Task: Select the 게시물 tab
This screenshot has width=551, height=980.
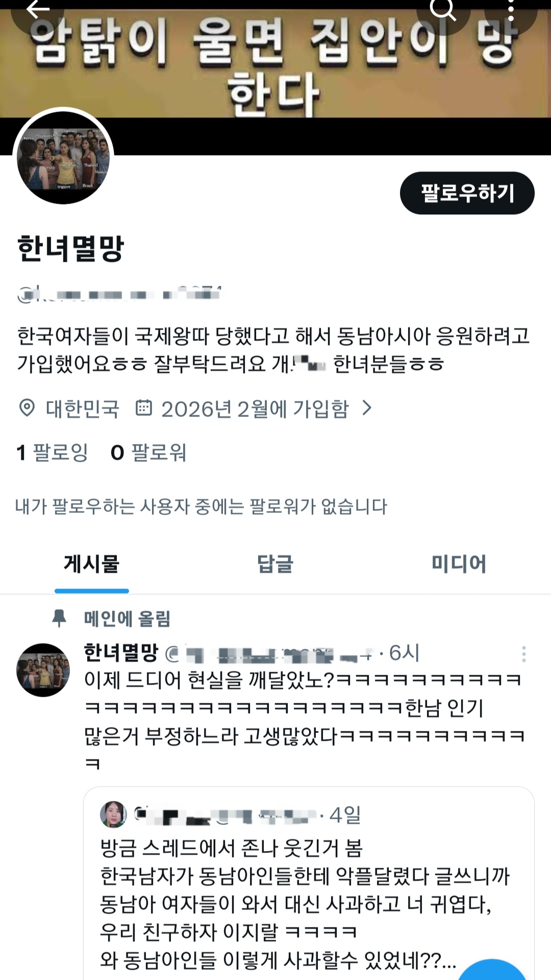Action: tap(92, 564)
